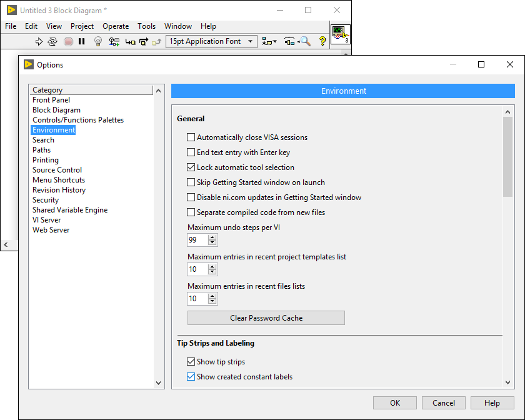
Task: Enable Automatically close VISA sessions
Action: click(x=191, y=137)
